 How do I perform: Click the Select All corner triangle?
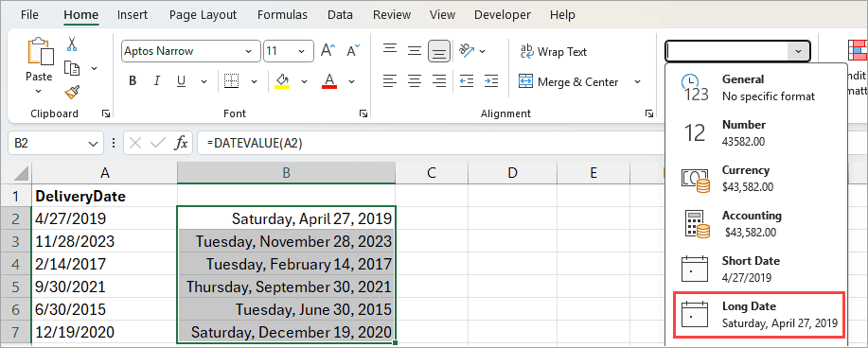[x=21, y=174]
